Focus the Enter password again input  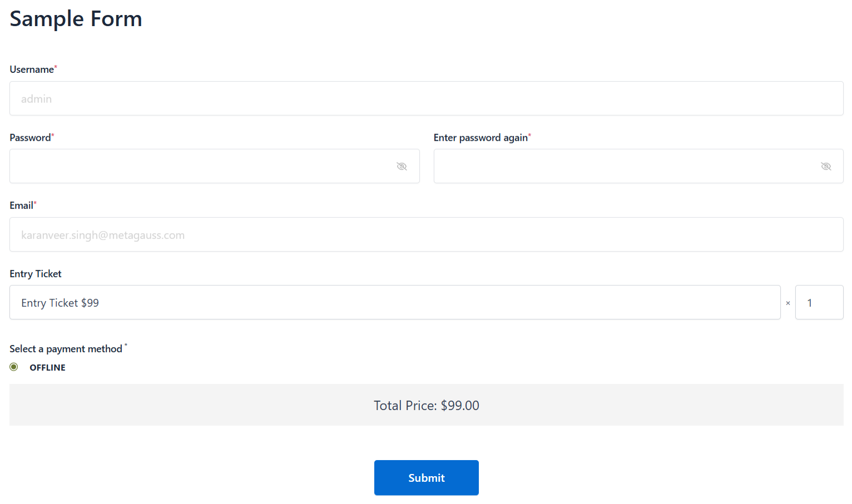pyautogui.click(x=623, y=167)
